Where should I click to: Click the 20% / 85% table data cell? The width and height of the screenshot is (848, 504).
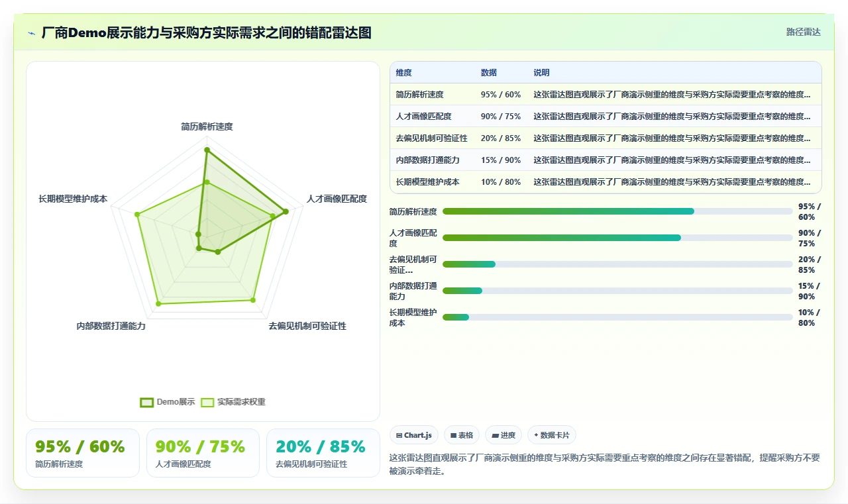(x=501, y=138)
